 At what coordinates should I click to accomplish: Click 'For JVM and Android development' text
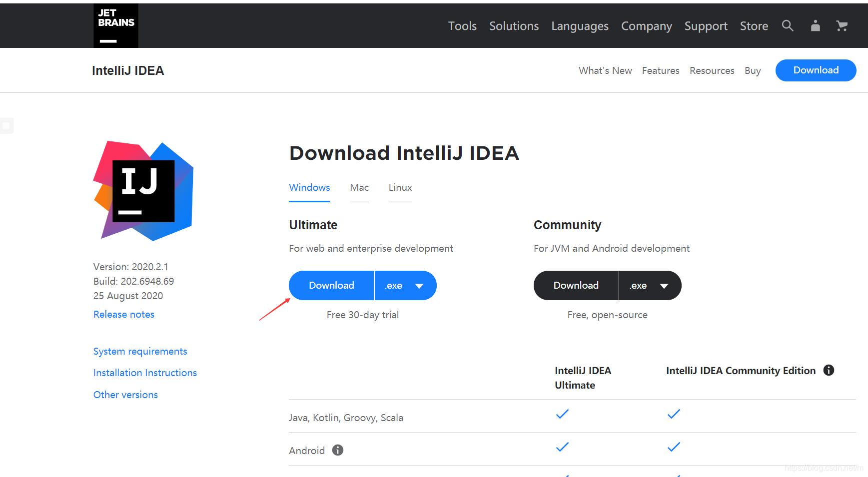click(x=612, y=248)
